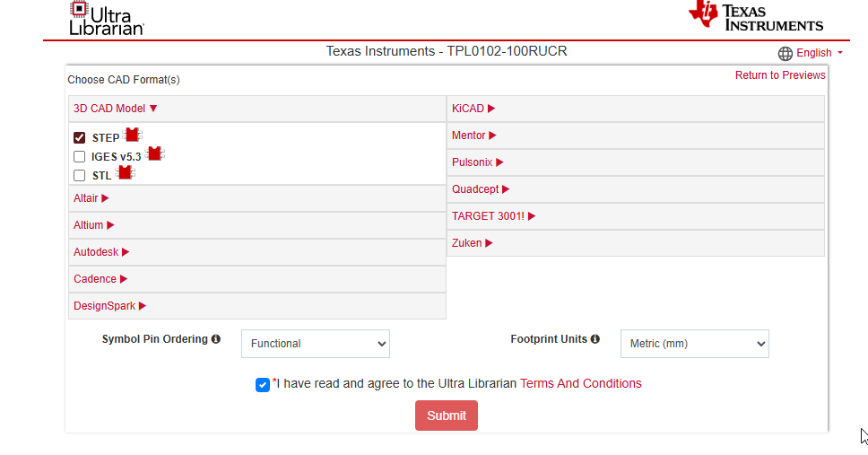This screenshot has height=455, width=868.
Task: Uncheck the STEP format checkbox
Action: [x=79, y=137]
